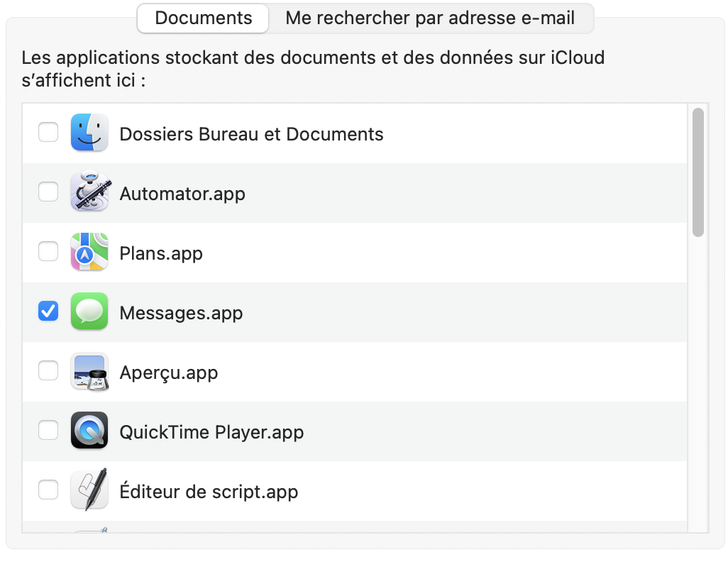Uncheck the Messages.app checkbox
This screenshot has height=562, width=728.
[48, 312]
